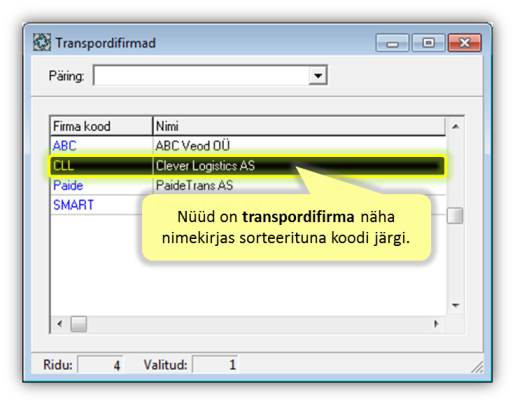Click the horizontal scrollbar right arrow
The width and height of the screenshot is (515, 405).
[436, 324]
